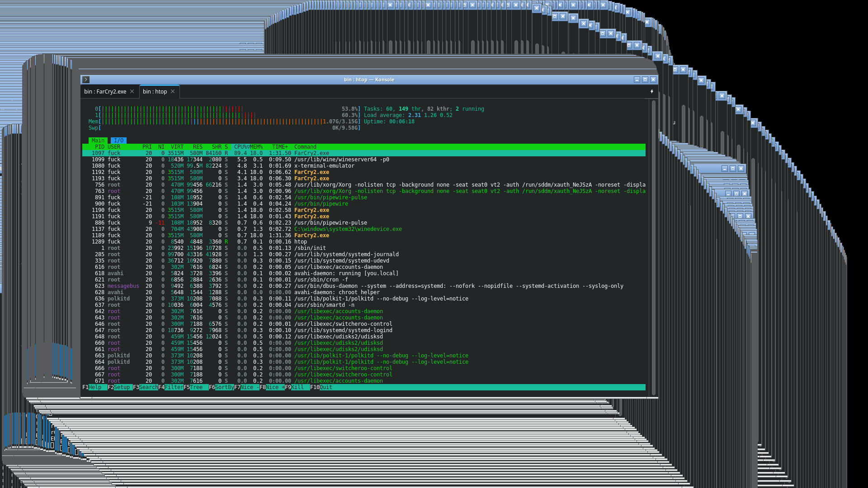Sort processes by the SHR column
Screen dimensions: 868x488
(x=217, y=147)
